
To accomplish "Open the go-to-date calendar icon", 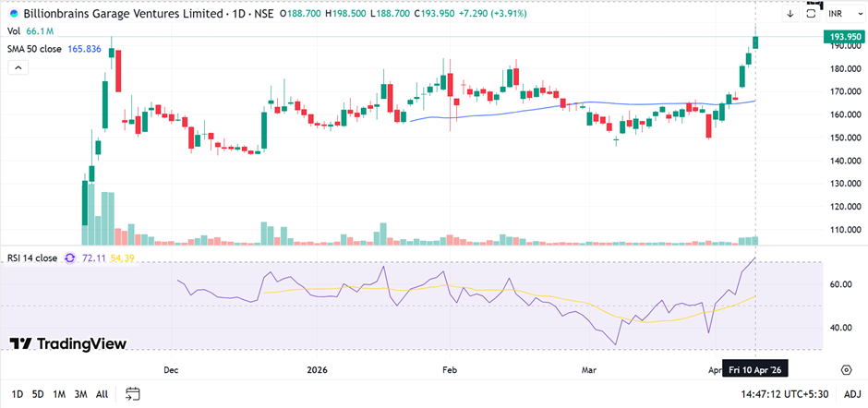I will click(x=133, y=393).
